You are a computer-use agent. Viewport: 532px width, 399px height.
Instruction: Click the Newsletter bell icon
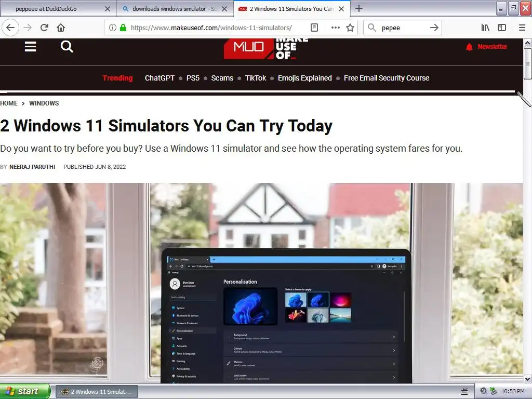coord(469,47)
